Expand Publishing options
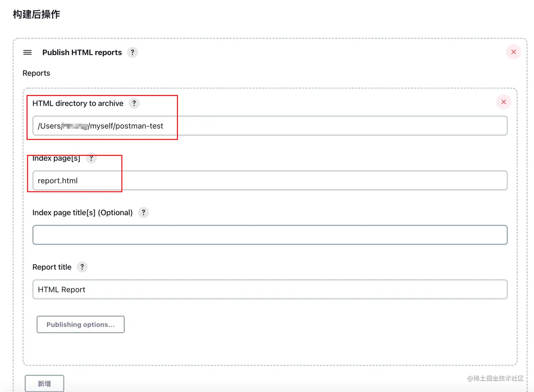The image size is (534, 392). (81, 325)
